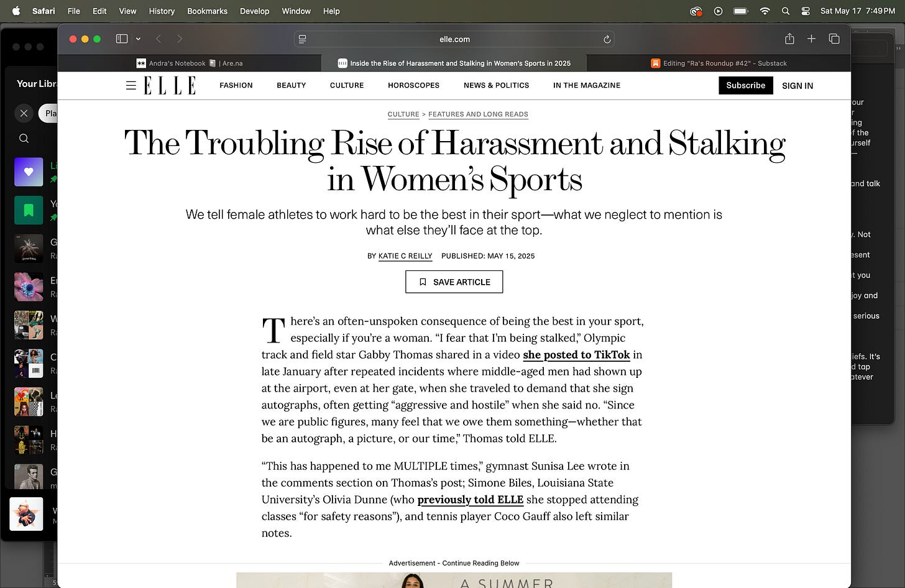Open the Help menu
This screenshot has height=588, width=905.
point(331,11)
